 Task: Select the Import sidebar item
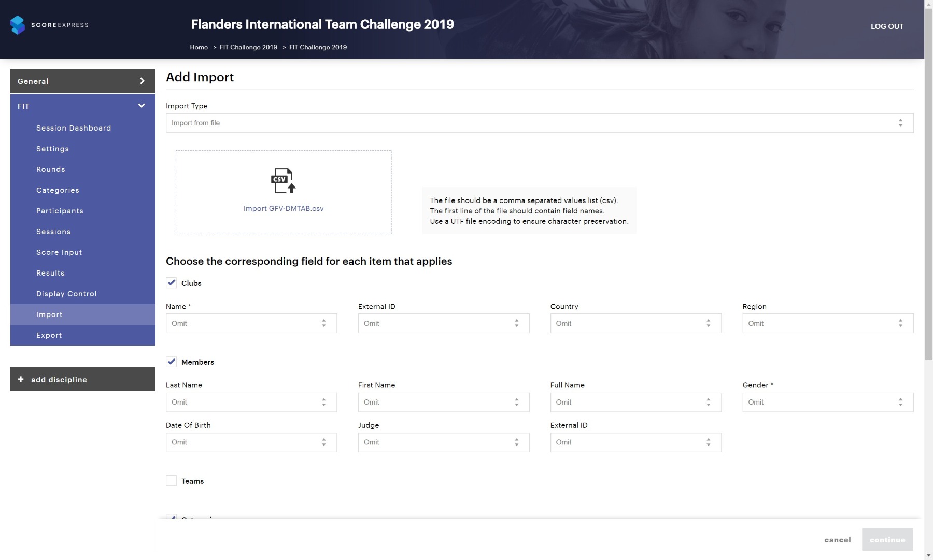(83, 314)
